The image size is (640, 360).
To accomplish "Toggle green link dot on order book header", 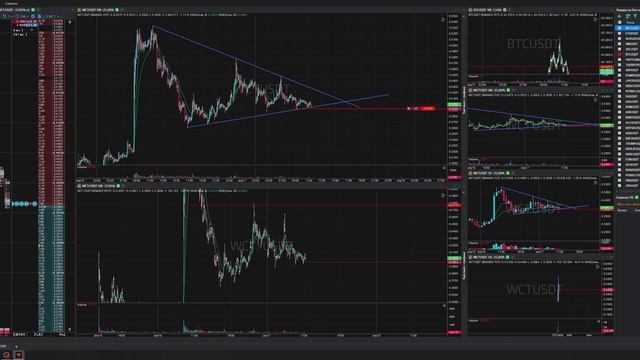I will tap(33, 10).
